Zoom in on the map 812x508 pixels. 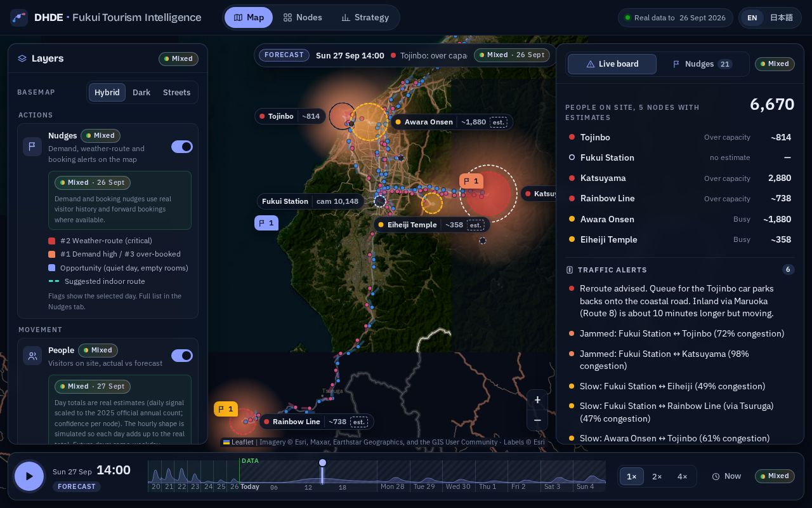coord(537,400)
